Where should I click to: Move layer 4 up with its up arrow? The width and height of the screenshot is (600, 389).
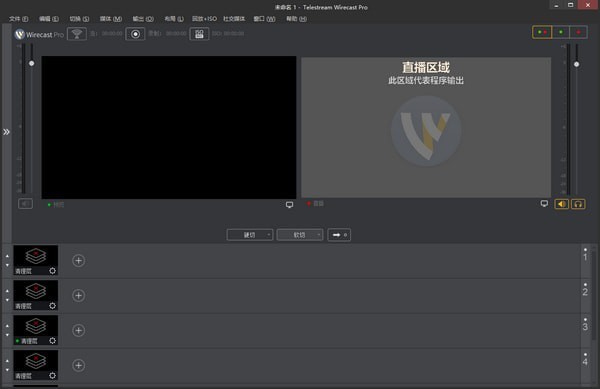click(7, 361)
